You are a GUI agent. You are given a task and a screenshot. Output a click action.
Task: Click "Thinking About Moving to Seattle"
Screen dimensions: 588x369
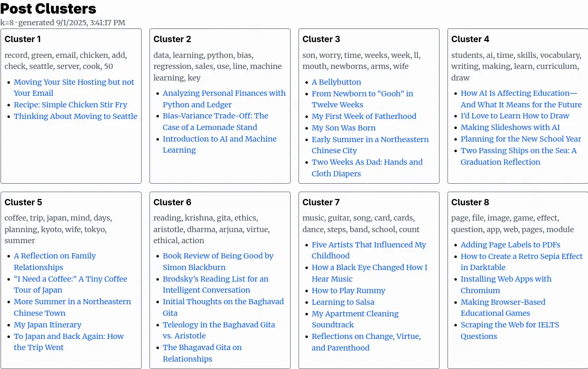[x=75, y=116]
